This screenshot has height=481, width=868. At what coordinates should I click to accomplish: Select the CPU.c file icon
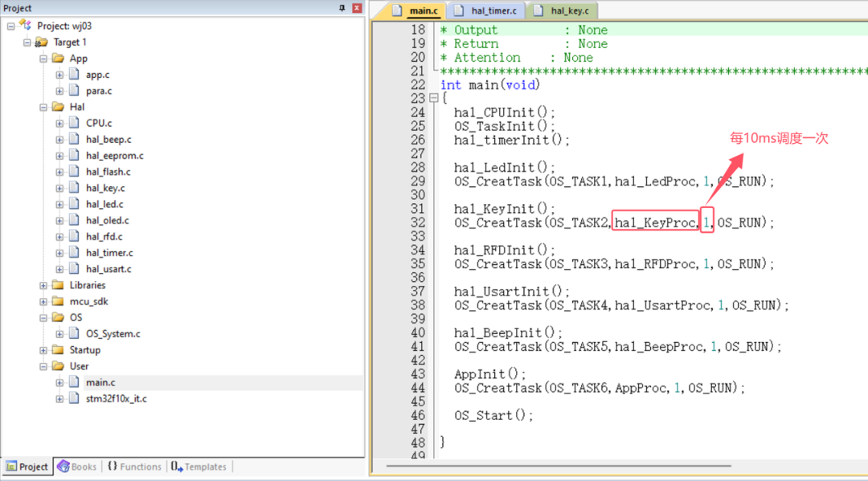(74, 123)
